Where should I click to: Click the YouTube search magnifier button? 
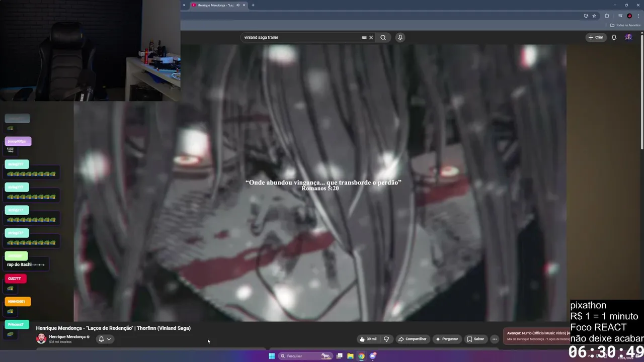383,37
